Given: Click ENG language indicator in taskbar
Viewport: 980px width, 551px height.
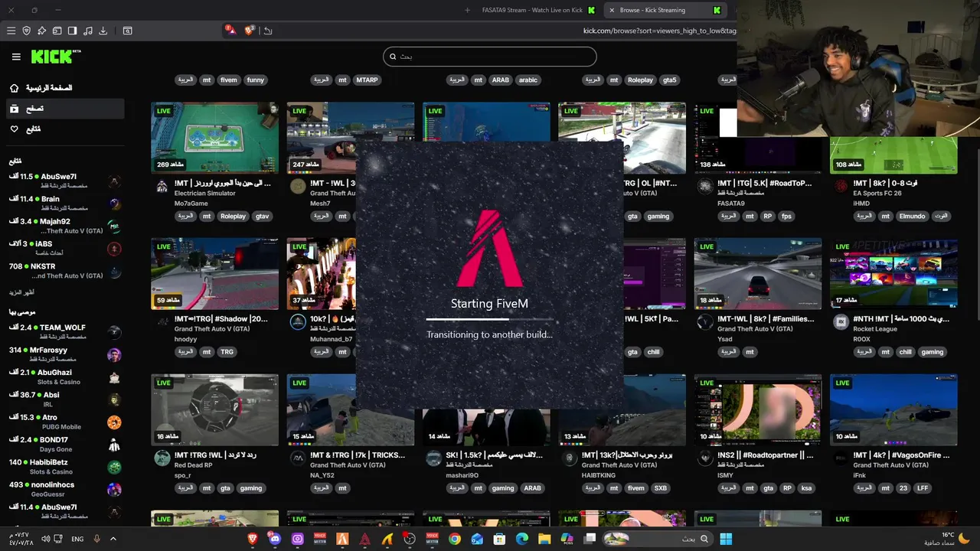Looking at the screenshot, I should pyautogui.click(x=77, y=539).
